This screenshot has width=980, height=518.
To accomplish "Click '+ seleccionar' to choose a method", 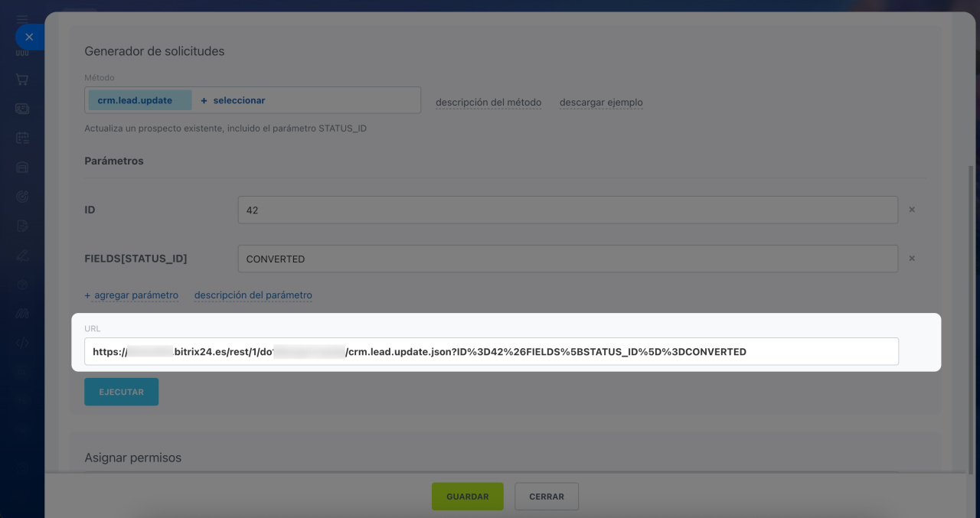I will [x=233, y=100].
